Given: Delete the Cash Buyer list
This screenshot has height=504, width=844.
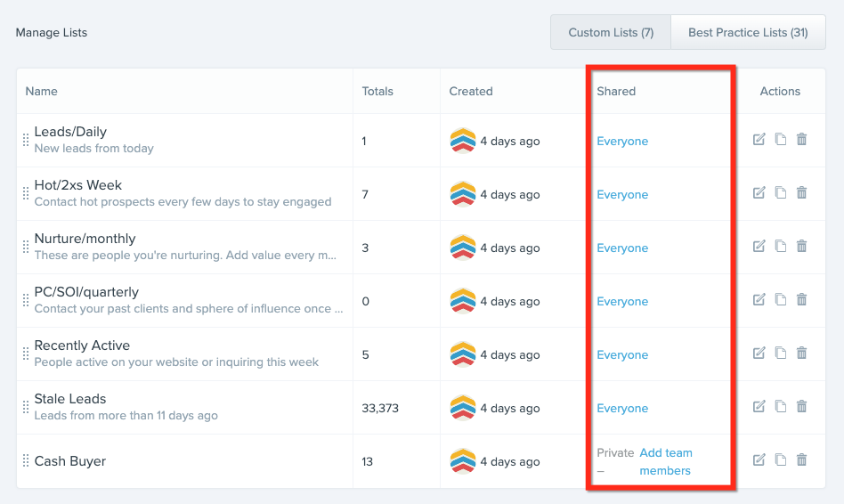Looking at the screenshot, I should click(x=801, y=460).
